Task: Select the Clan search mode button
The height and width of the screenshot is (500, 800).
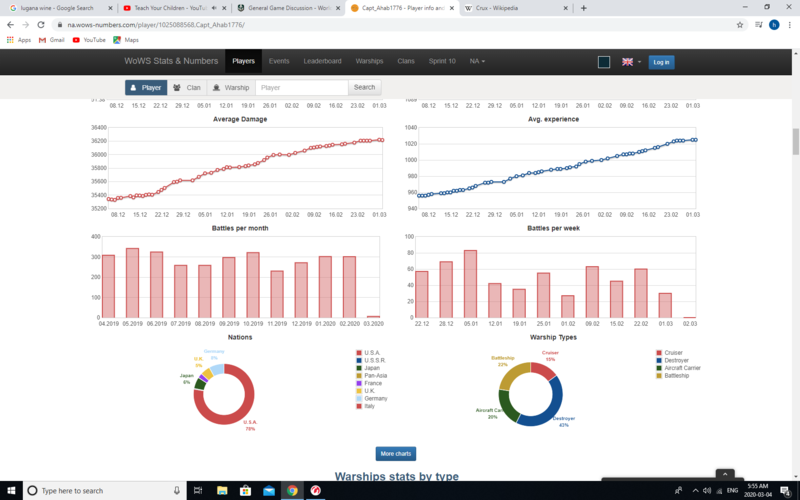Action: pos(186,88)
